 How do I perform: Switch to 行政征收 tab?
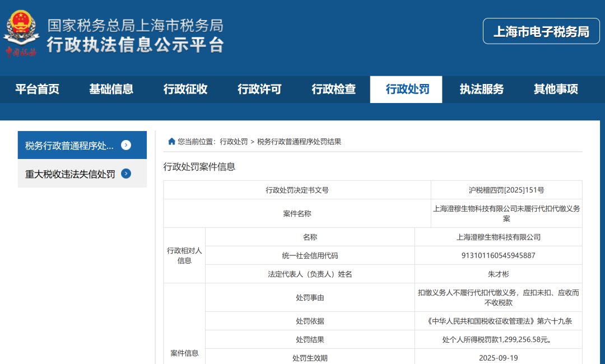(185, 89)
